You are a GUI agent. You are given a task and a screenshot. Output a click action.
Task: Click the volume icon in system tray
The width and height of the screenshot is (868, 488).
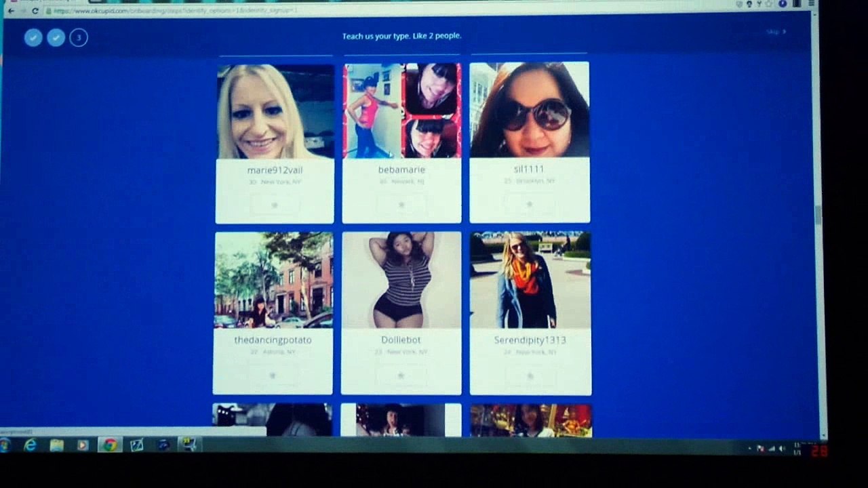[782, 449]
